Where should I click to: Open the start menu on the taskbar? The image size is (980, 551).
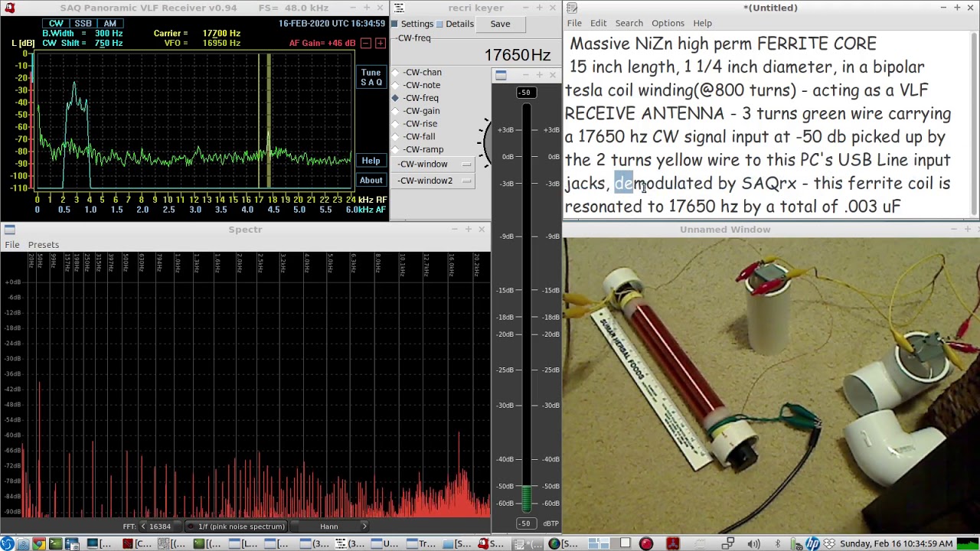[7, 544]
